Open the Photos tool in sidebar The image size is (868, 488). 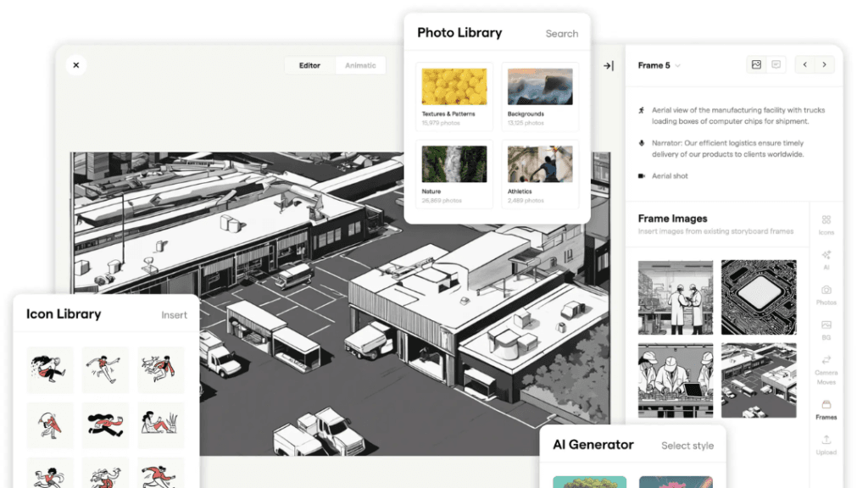coord(826,295)
